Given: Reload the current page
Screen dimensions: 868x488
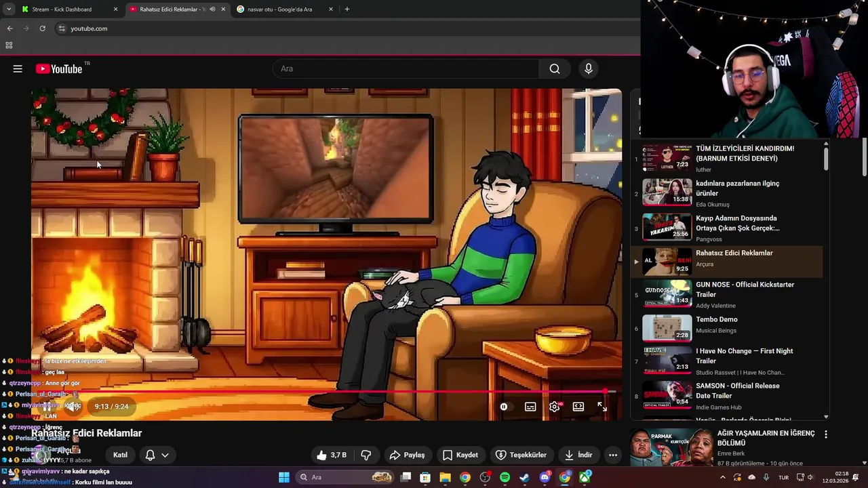Looking at the screenshot, I should tap(42, 28).
